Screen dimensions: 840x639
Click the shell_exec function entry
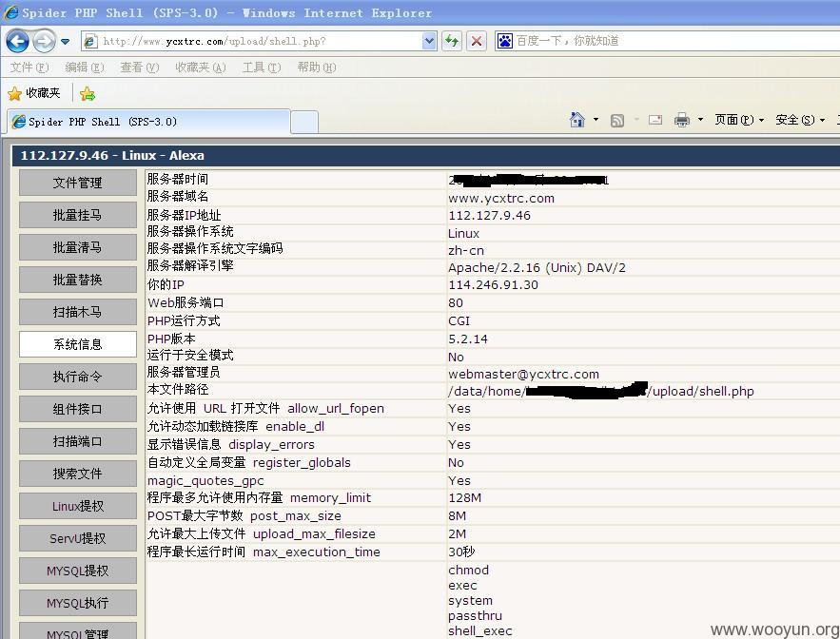(x=480, y=631)
